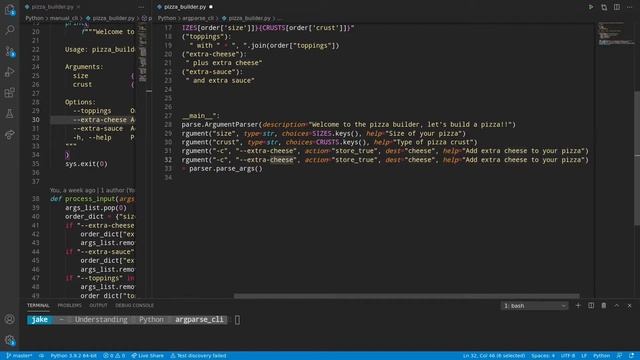Select Python 3.9.2 64-bit interpreter
640x360 pixels.
tap(73, 356)
